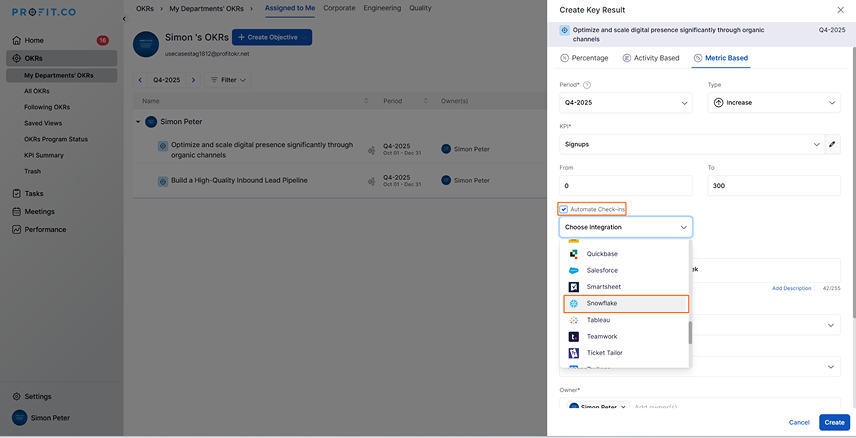Select the Metric Based tab
Screen dimensions: 856x438
[x=721, y=58]
